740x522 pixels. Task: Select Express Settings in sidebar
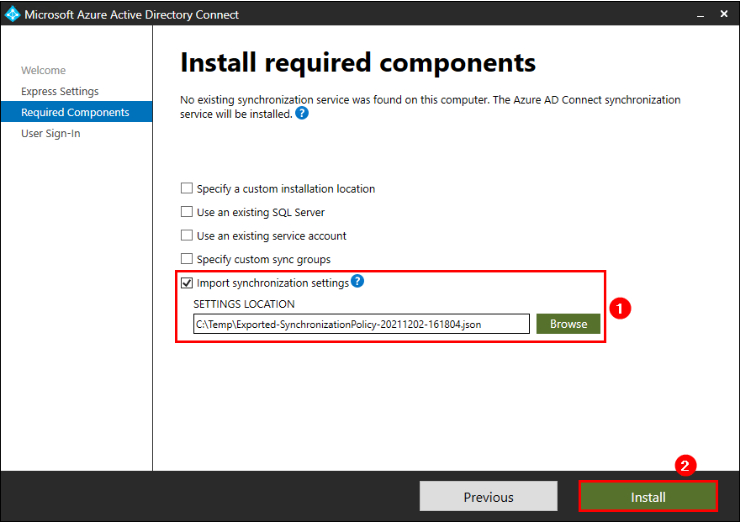[60, 91]
